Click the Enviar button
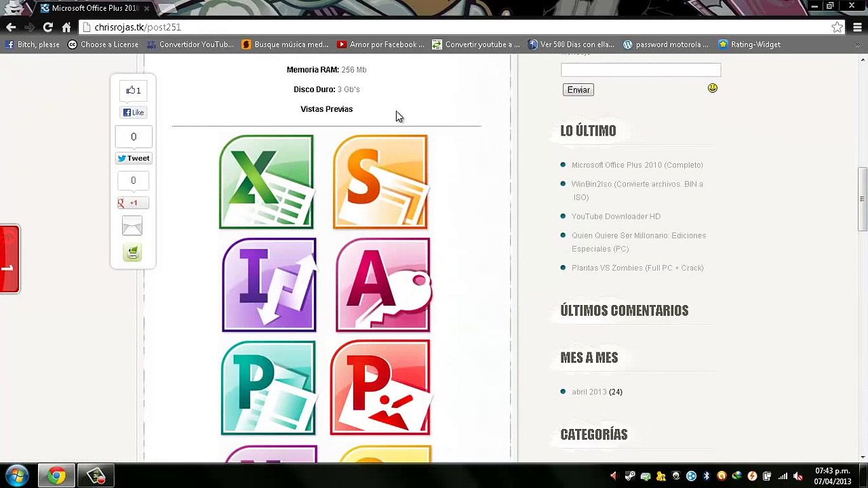Screen dimensions: 868x488 point(578,89)
